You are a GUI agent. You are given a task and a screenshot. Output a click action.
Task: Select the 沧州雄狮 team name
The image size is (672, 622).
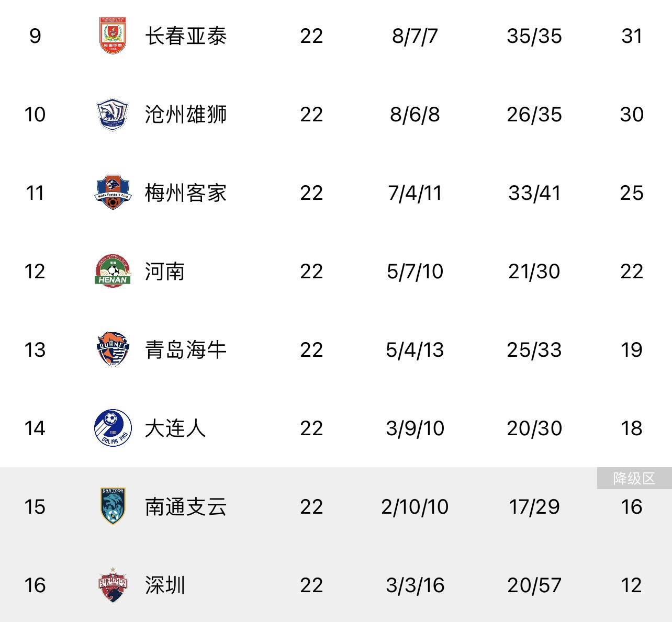click(x=186, y=115)
